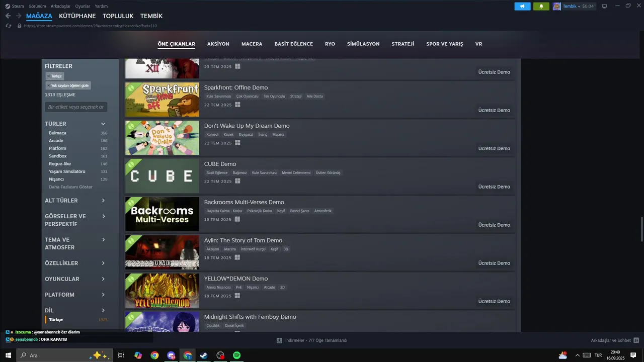The image size is (644, 362).
Task: Click Windows icon on CUBE Demo row
Action: [x=237, y=181]
